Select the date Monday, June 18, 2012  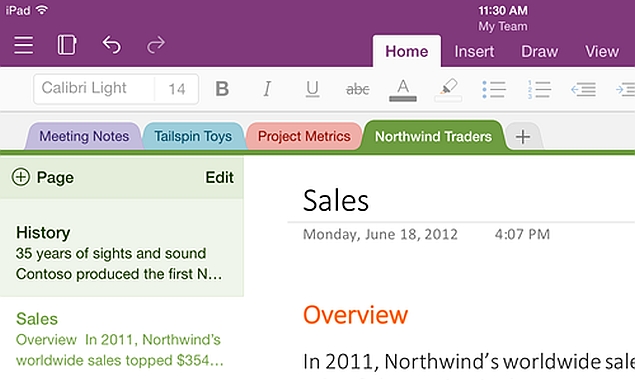(380, 234)
